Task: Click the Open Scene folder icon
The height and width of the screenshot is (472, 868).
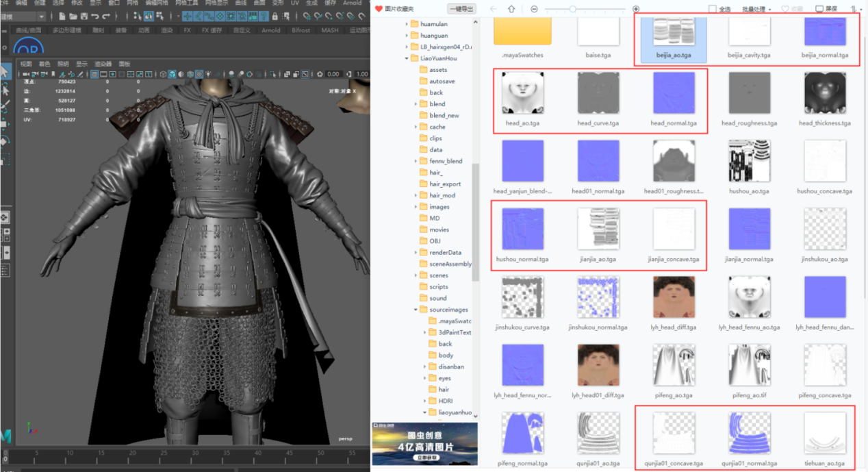Action: tap(73, 16)
